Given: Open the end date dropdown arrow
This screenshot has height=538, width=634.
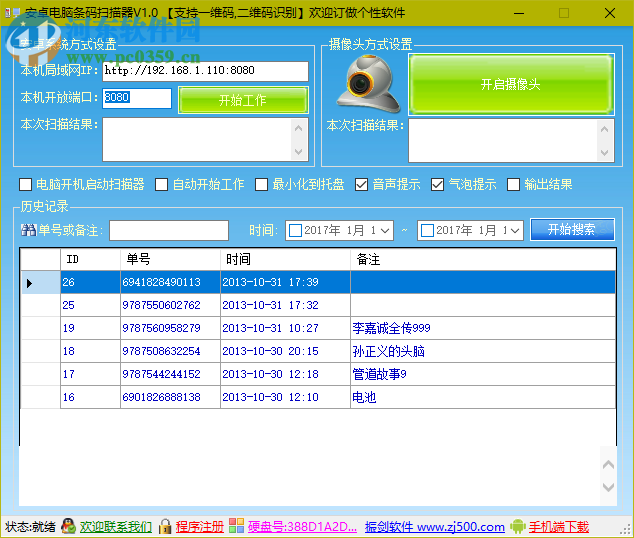Looking at the screenshot, I should (x=515, y=230).
